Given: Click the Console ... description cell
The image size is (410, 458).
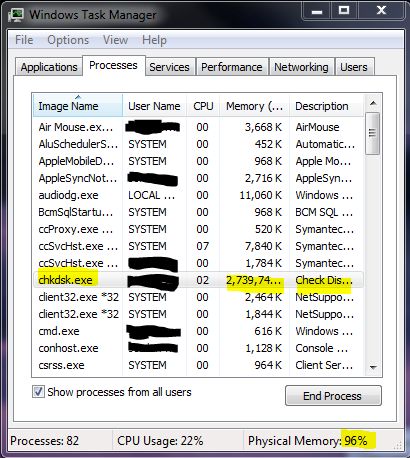Looking at the screenshot, I should pyautogui.click(x=322, y=348).
